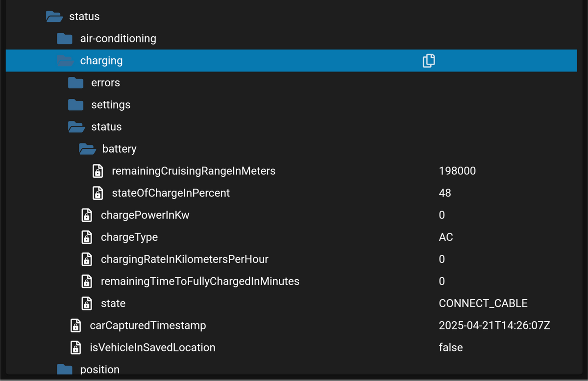Collapse the top-level status folder
This screenshot has width=588, height=381.
pos(54,17)
